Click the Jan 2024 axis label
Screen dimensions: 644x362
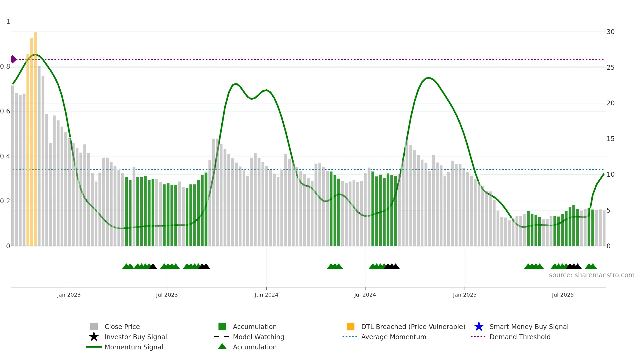point(266,295)
